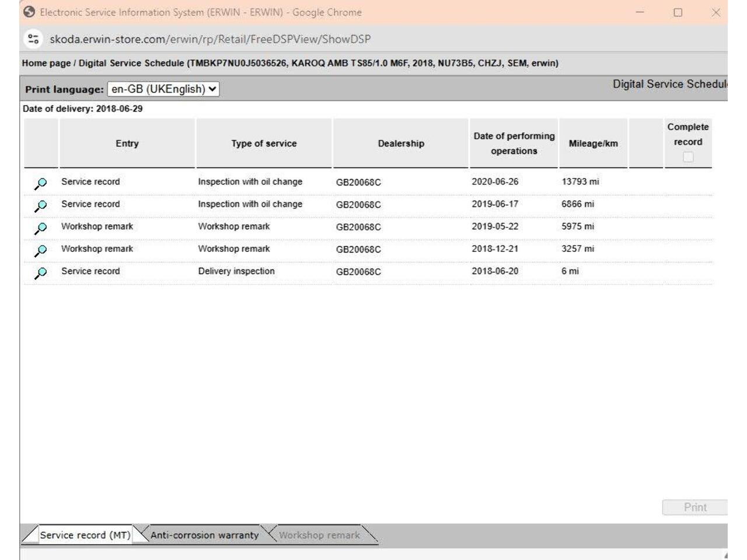
Task: Click Delivery inspection service type
Action: pyautogui.click(x=236, y=271)
